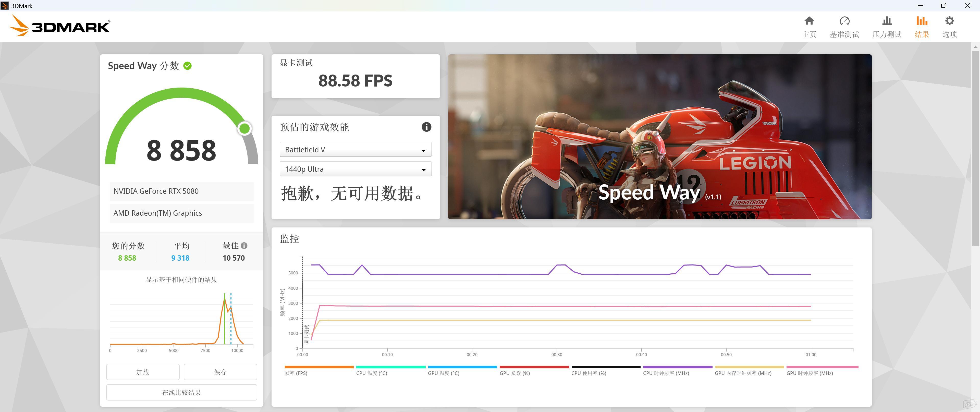Toggle the GPU 负载 (%) red legend
980x412 pixels.
click(534, 371)
